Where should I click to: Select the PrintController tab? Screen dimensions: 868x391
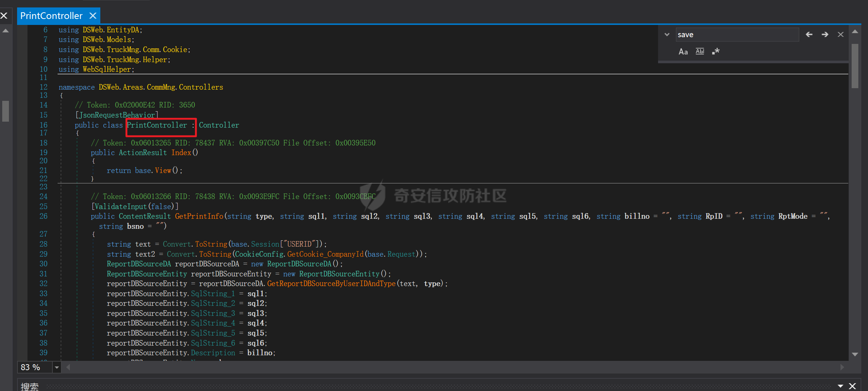pos(51,16)
